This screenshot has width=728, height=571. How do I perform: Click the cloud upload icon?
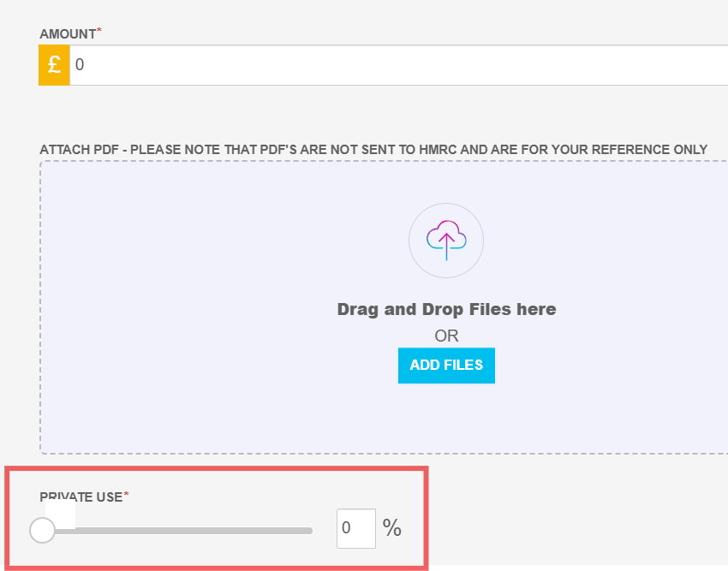446,241
